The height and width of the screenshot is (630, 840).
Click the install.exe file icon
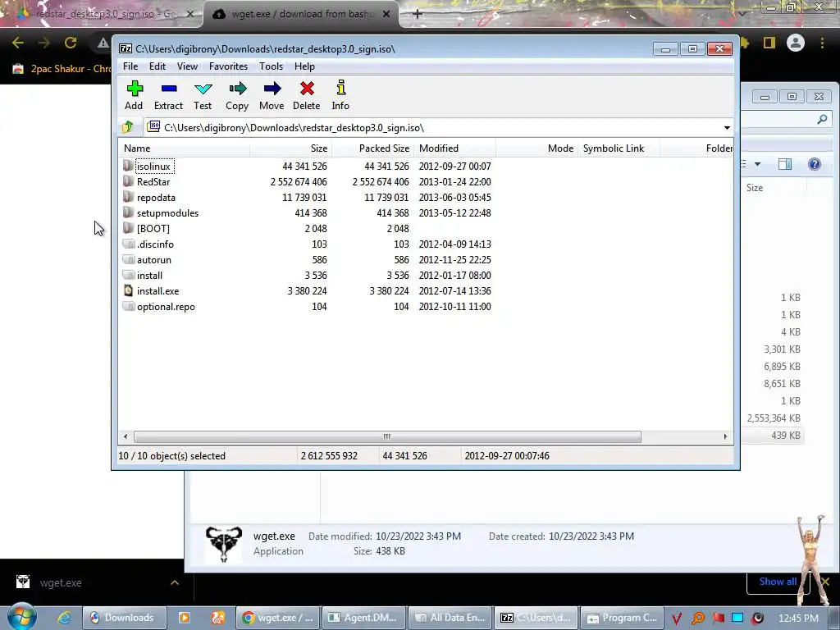(x=128, y=290)
